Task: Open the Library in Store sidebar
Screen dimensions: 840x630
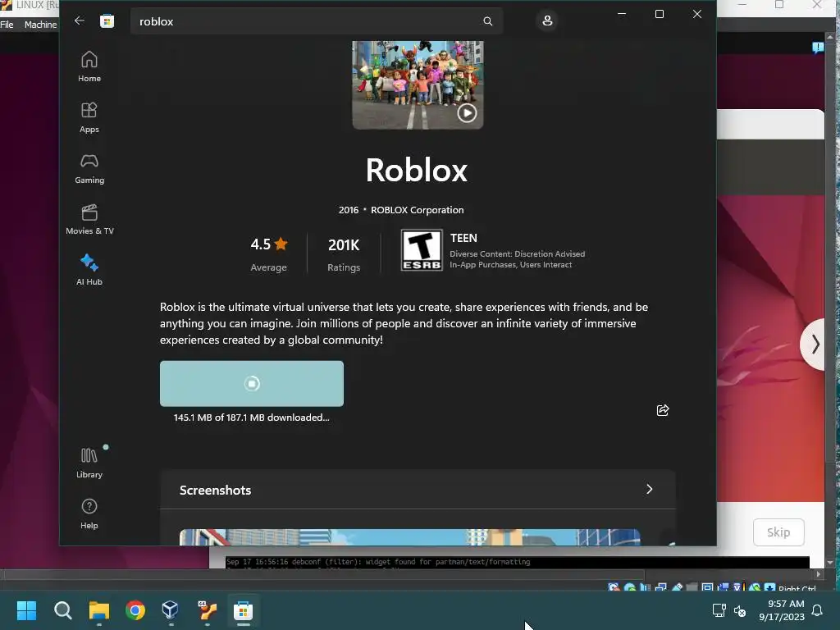Action: point(89,463)
